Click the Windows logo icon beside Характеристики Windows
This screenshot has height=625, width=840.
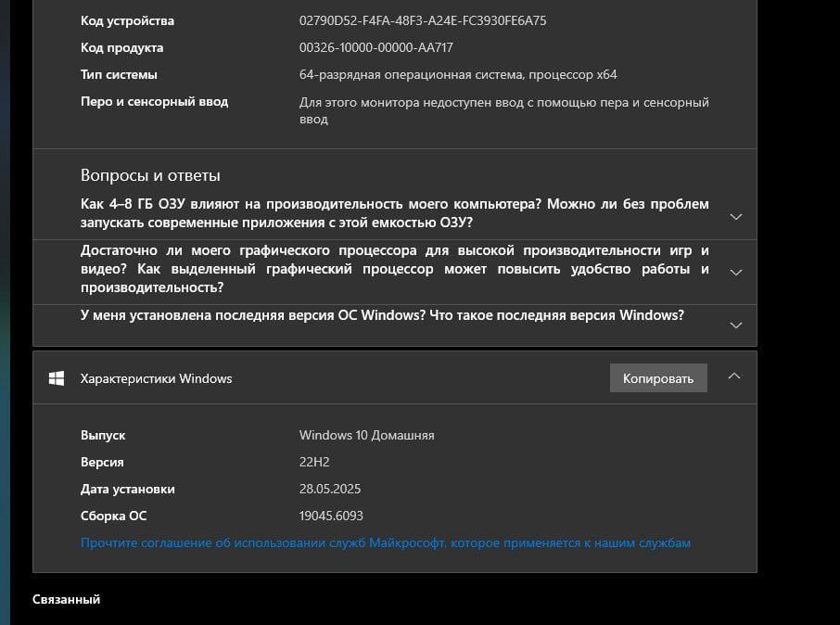57,378
